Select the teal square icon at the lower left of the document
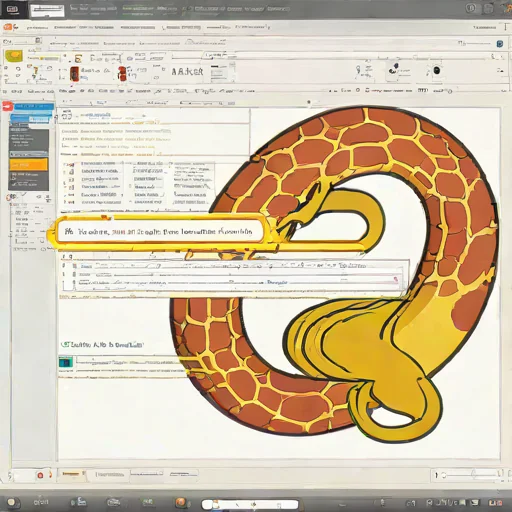 point(66,362)
